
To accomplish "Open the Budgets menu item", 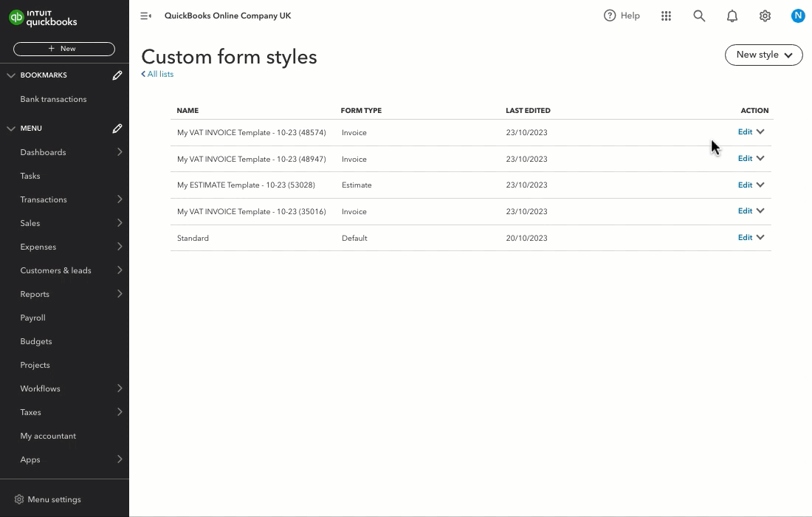I will [35, 341].
